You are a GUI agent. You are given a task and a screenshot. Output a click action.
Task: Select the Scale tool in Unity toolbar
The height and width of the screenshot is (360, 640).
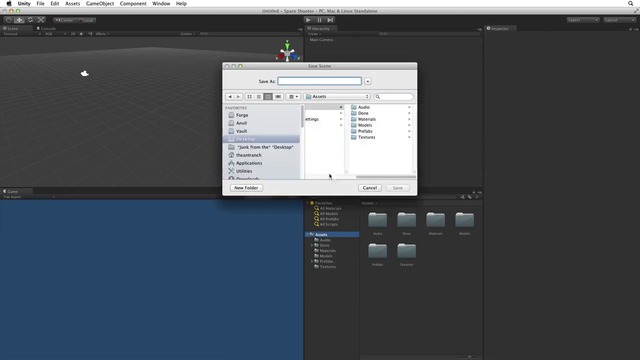(x=41, y=20)
